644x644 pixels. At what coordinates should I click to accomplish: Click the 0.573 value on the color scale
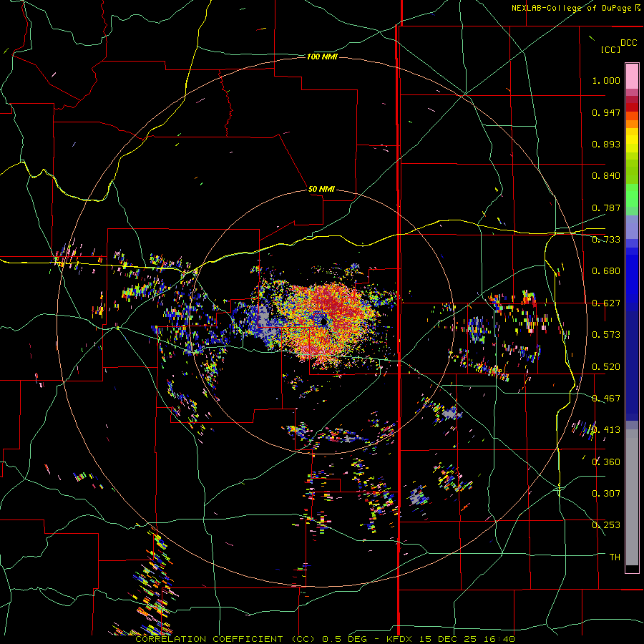coord(606,335)
